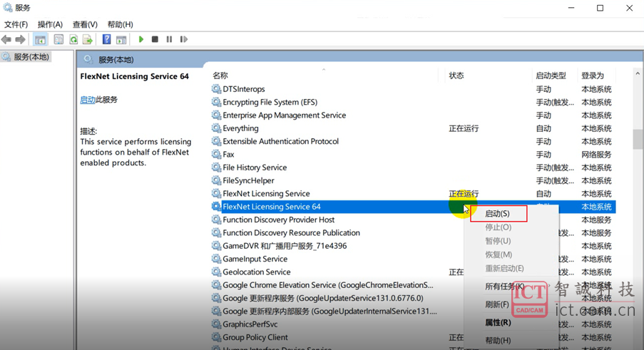Select the File History Service row

pyautogui.click(x=413, y=168)
